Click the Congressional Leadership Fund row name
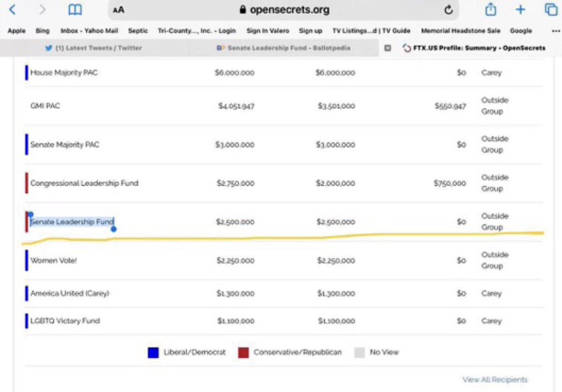 (84, 183)
